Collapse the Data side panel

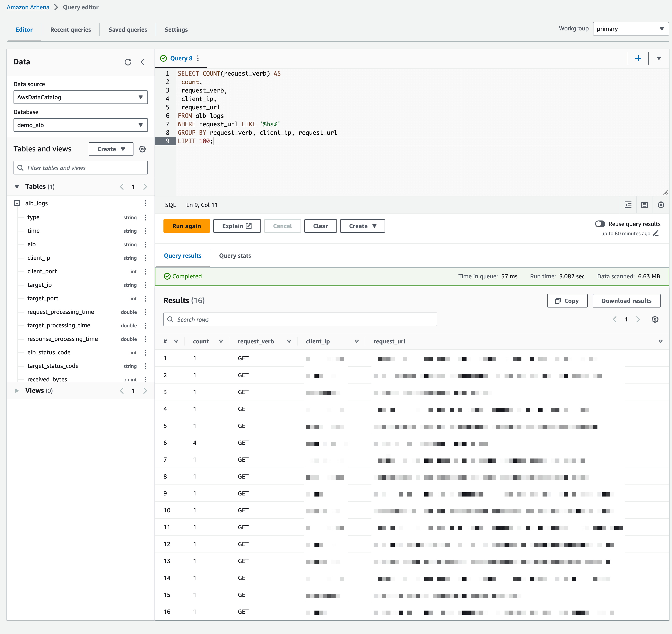(x=143, y=62)
